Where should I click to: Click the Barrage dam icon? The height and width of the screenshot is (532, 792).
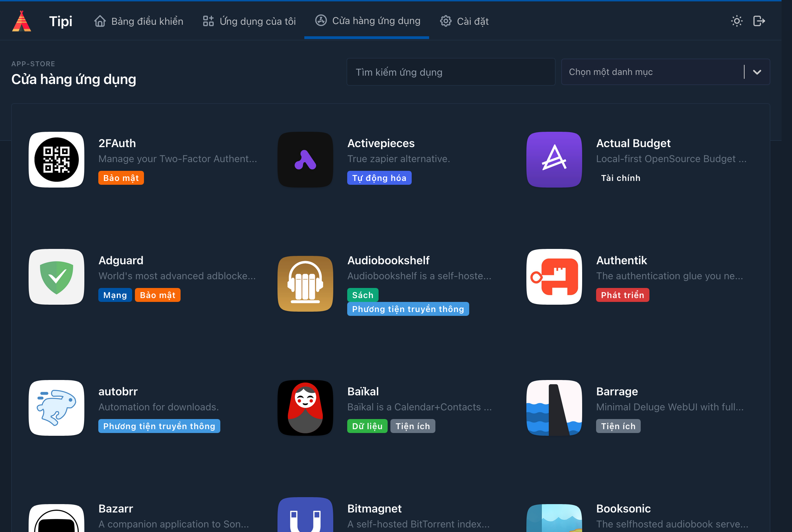pyautogui.click(x=554, y=408)
